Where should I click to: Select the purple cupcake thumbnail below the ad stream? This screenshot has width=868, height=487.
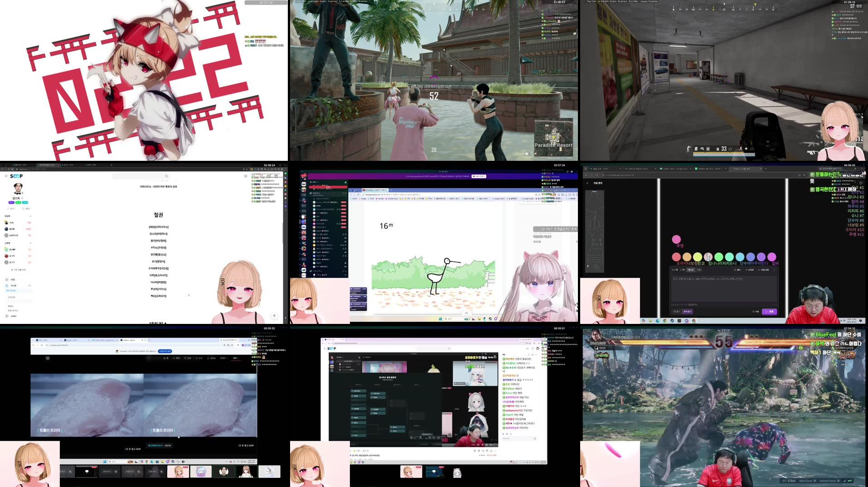click(x=201, y=472)
